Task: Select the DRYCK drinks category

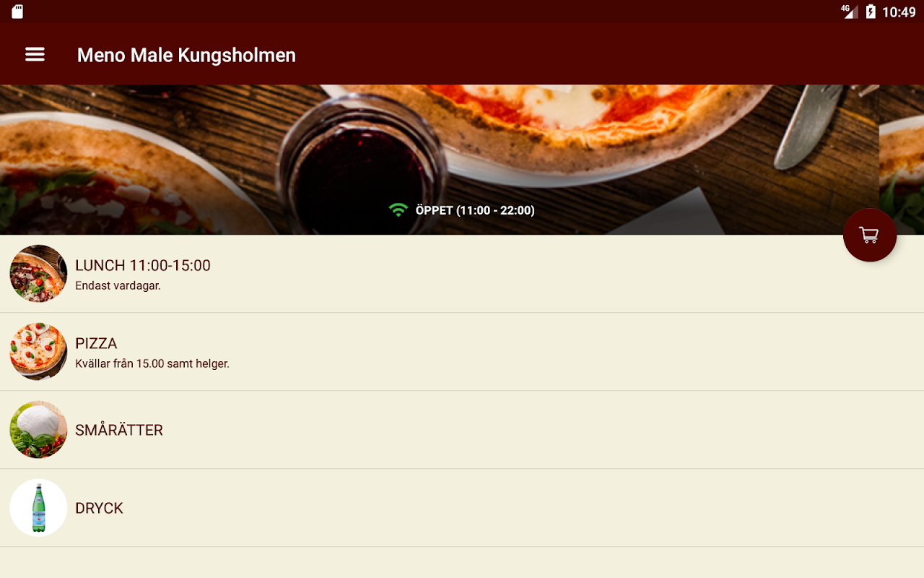Action: point(462,508)
